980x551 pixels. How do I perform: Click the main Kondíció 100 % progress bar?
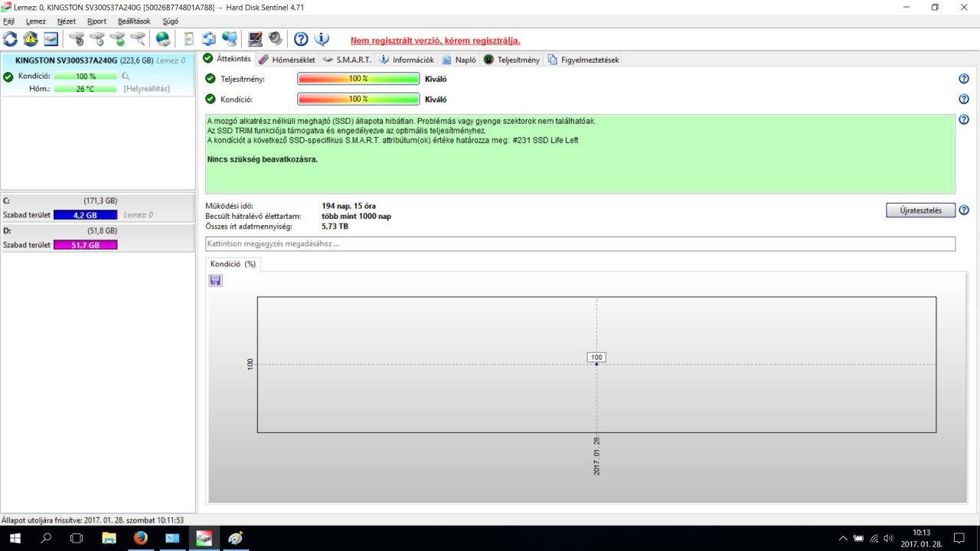pos(358,99)
